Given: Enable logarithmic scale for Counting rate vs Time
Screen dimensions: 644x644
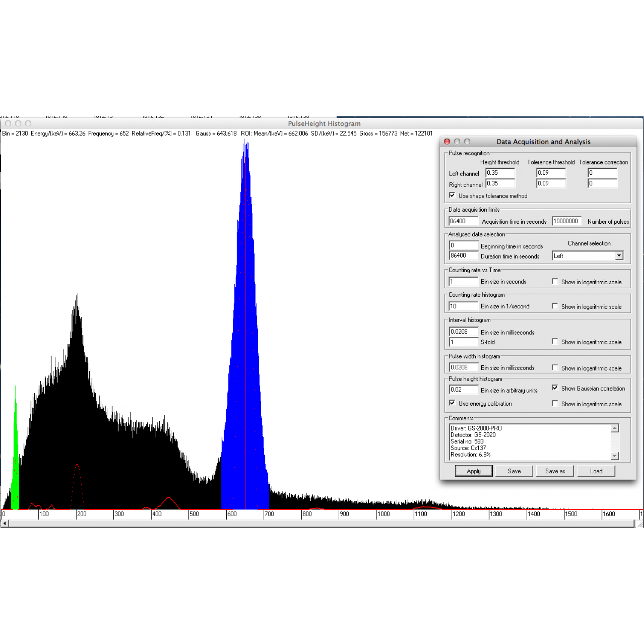Looking at the screenshot, I should [555, 282].
